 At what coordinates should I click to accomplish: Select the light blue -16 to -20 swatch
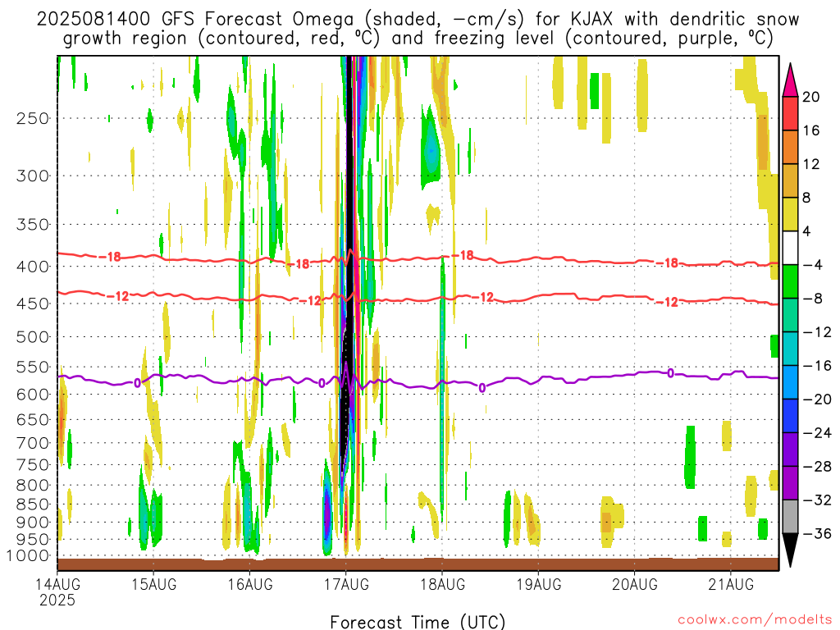(790, 382)
